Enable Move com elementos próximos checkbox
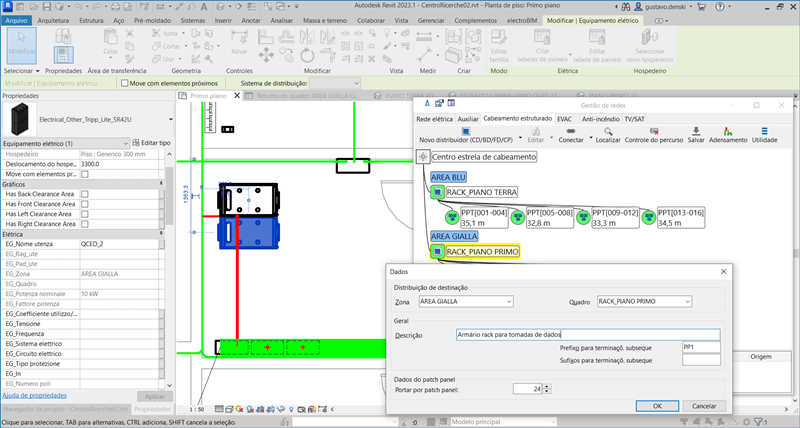This screenshot has height=428, width=800. tap(122, 84)
